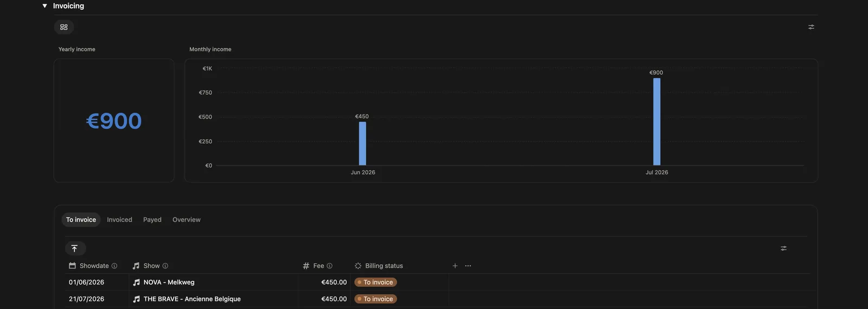Add a new property with plus icon
This screenshot has width=868, height=309.
click(x=455, y=266)
